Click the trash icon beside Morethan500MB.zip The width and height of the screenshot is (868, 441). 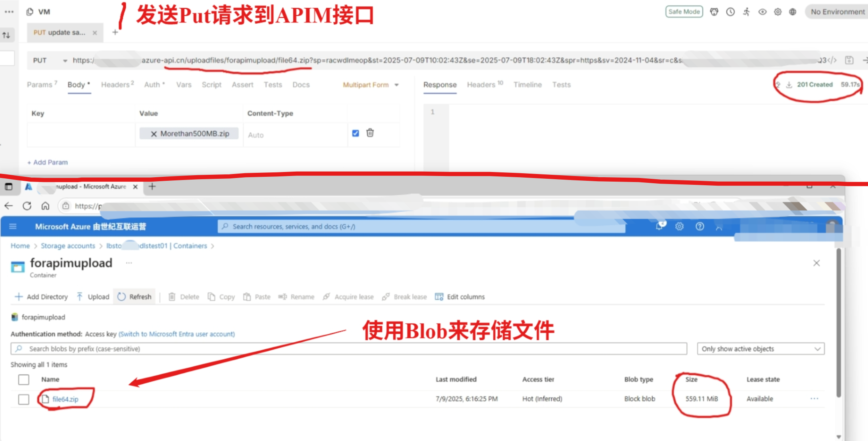pos(370,133)
